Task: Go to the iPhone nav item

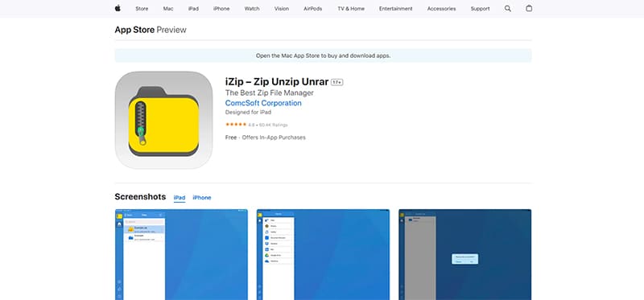Action: point(221,9)
